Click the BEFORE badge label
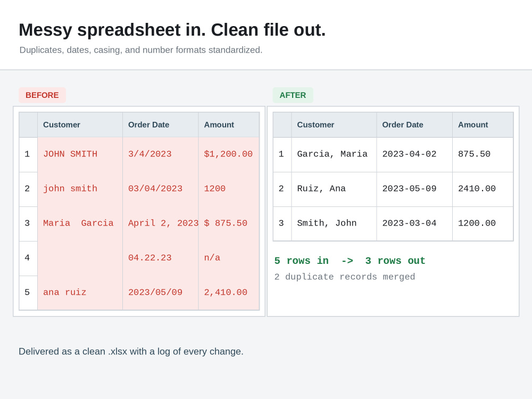Viewport: 532px width, 399px height. (42, 95)
